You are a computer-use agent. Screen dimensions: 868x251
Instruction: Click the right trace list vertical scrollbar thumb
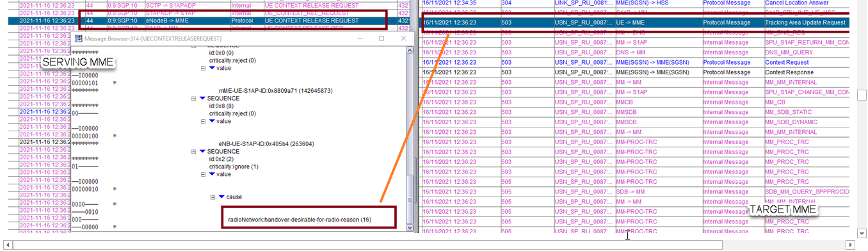(x=862, y=95)
